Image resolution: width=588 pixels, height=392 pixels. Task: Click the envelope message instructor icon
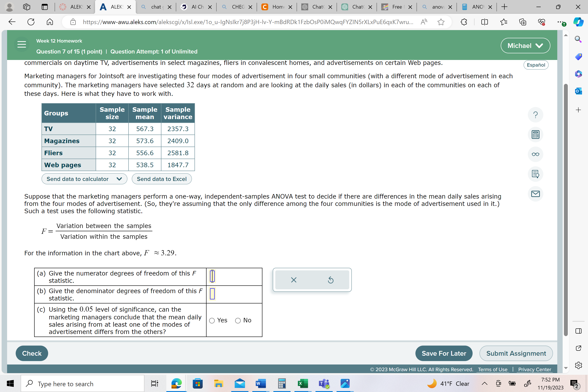[535, 194]
